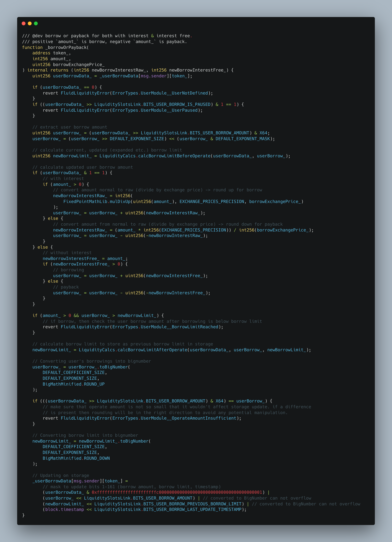Click the comment "// Converting user's borrowings into bignumber"
Screen dimensions: 392x542
(x=92, y=361)
